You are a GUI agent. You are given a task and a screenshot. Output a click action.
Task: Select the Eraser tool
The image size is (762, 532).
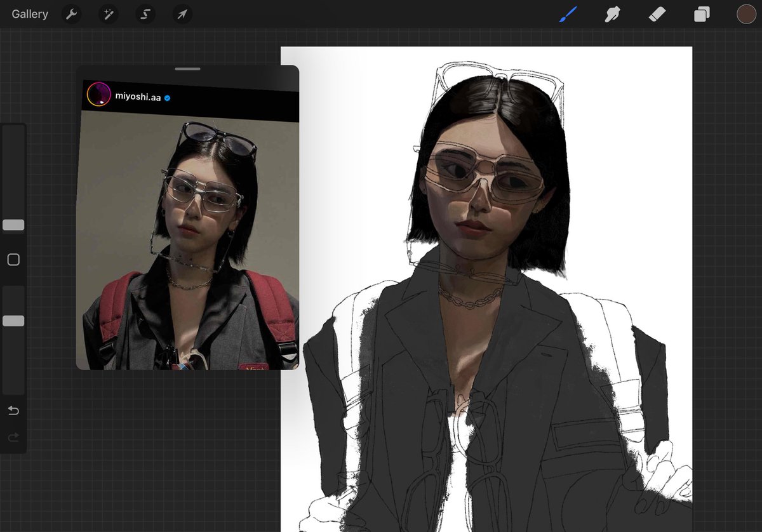[657, 14]
